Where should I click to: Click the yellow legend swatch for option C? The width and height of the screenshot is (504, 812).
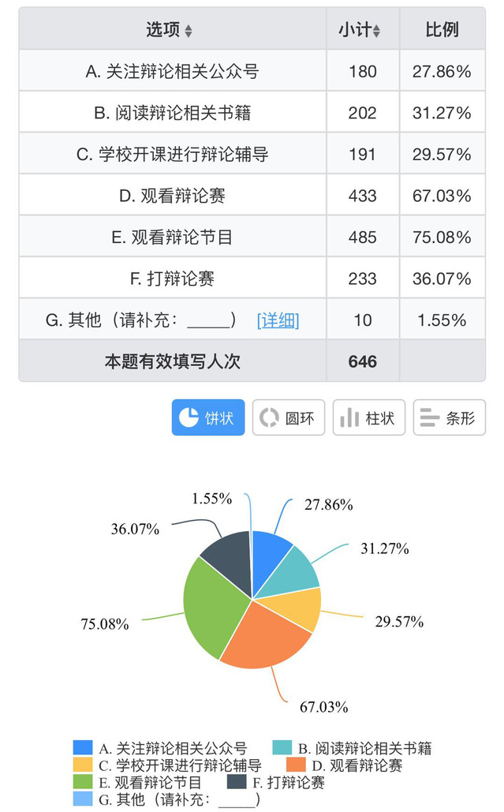pos(84,765)
